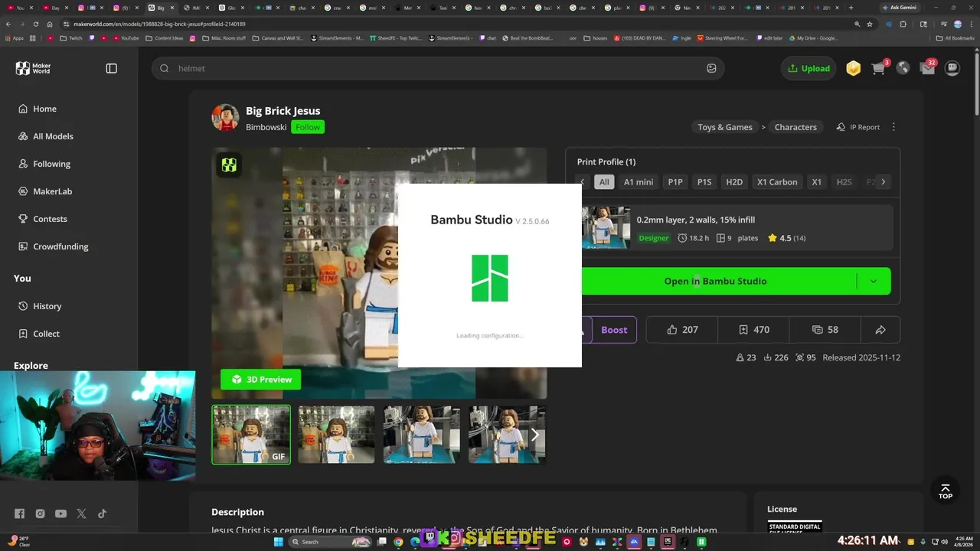Image resolution: width=980 pixels, height=551 pixels.
Task: Click the share arrow icon
Action: click(x=880, y=330)
